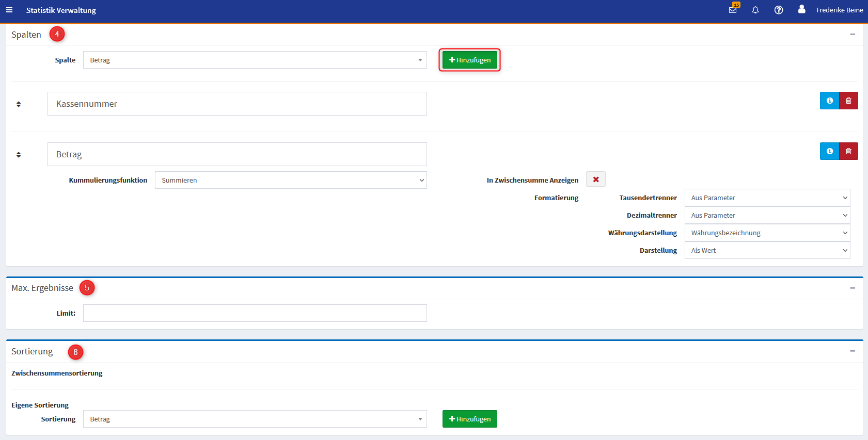This screenshot has height=440, width=868.
Task: Click the reorder handle beside Kassennummer
Action: [19, 104]
